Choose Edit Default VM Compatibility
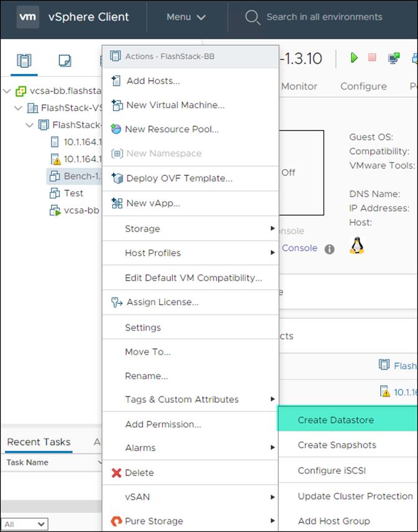This screenshot has height=532, width=418. (x=191, y=278)
